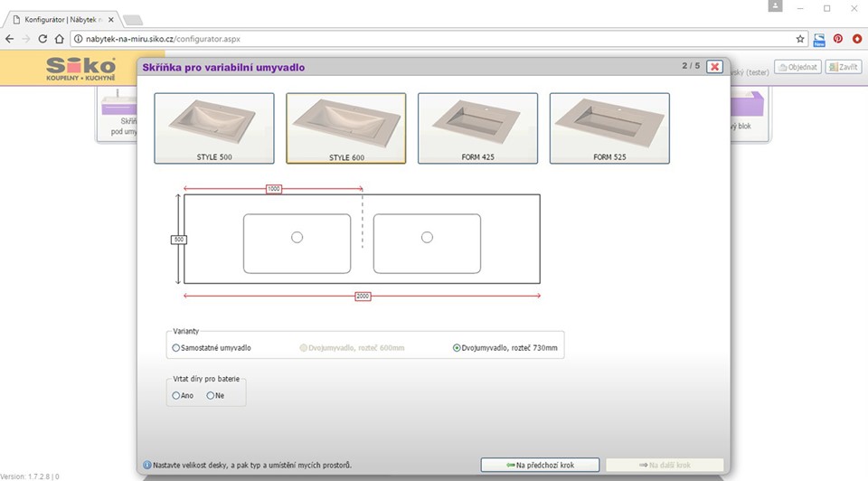Click the 500 depth dimension label
This screenshot has width=868, height=481.
pos(178,240)
